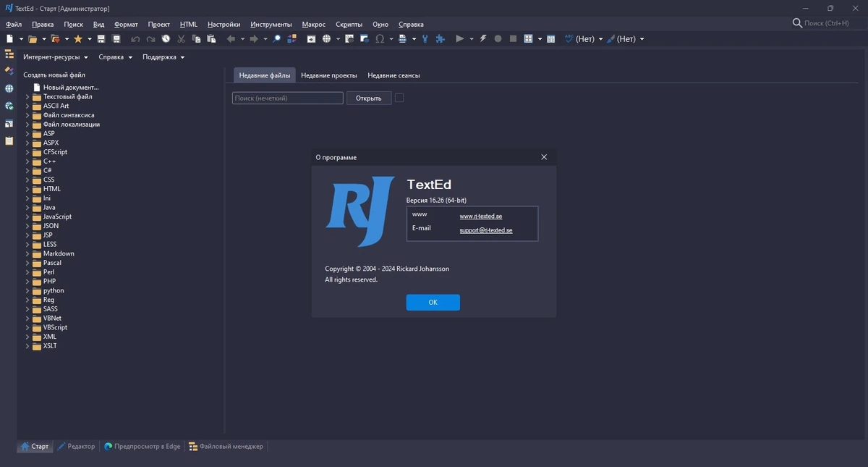Click OK in About dialog
This screenshot has width=868, height=467.
(x=433, y=302)
